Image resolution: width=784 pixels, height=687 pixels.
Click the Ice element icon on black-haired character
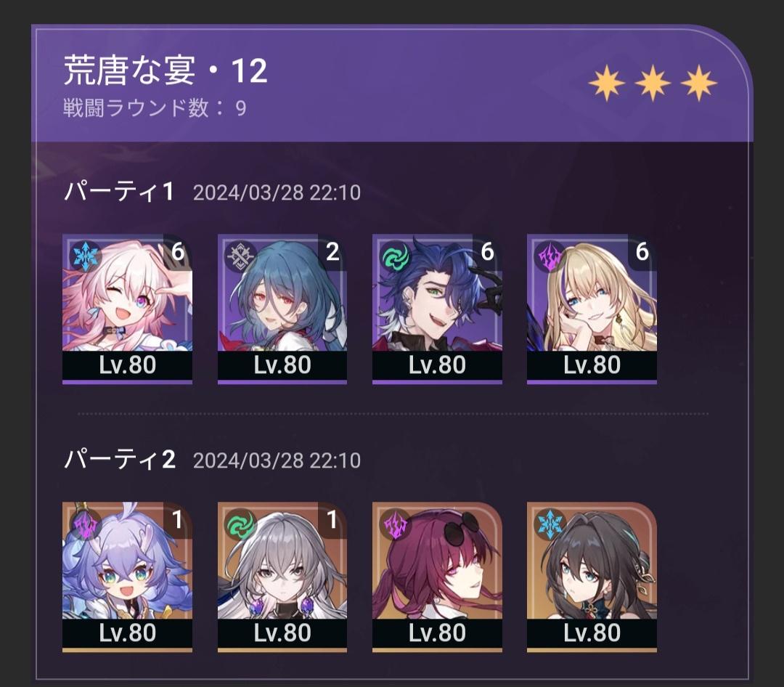coord(550,524)
